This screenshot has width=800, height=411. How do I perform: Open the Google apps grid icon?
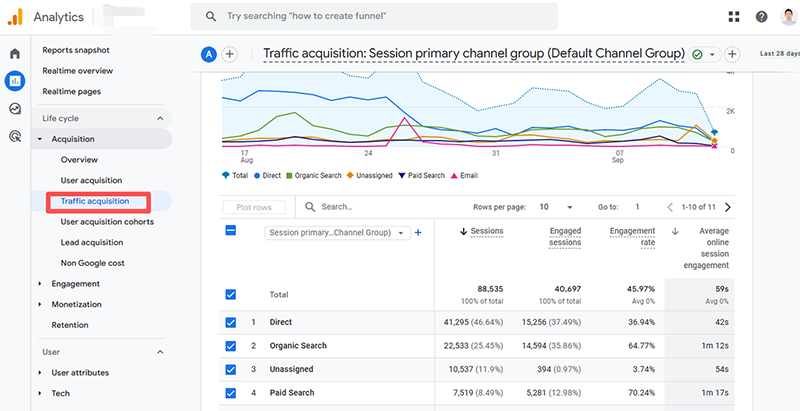tap(735, 17)
